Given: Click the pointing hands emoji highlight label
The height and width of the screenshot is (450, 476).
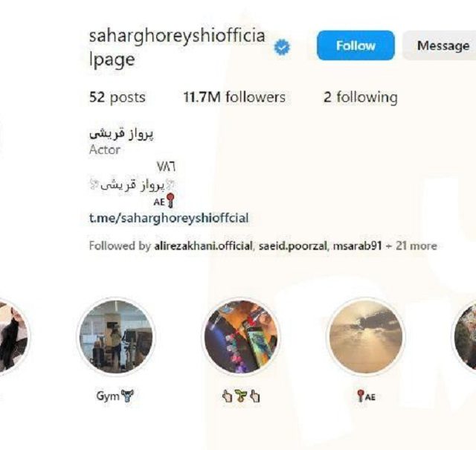Looking at the screenshot, I should click(241, 396).
